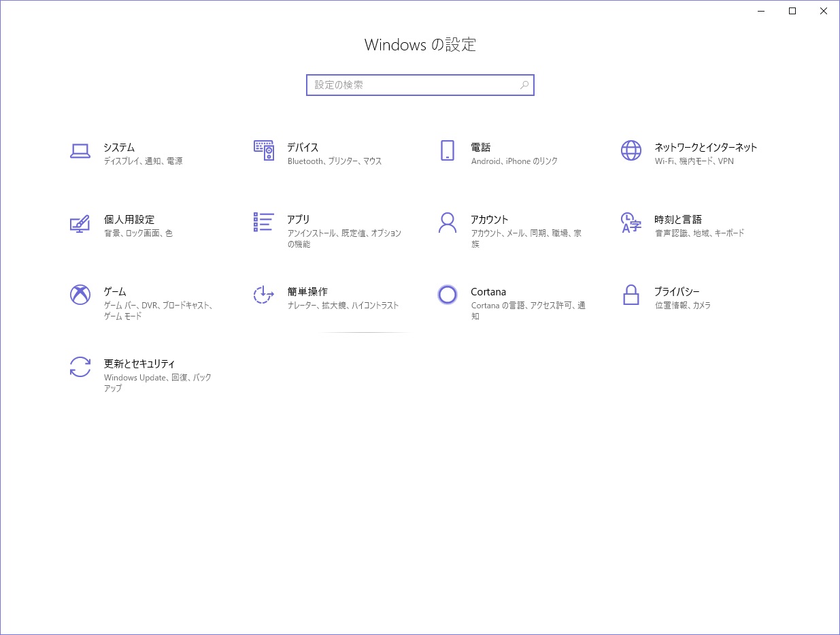Select the Cortana title text
The image size is (840, 635).
488,291
